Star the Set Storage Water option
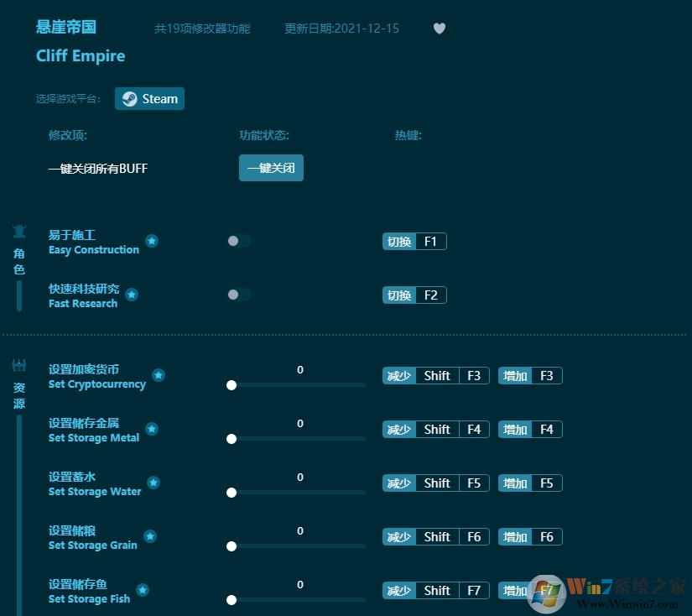Screen dimensions: 692x616 pyautogui.click(x=153, y=483)
